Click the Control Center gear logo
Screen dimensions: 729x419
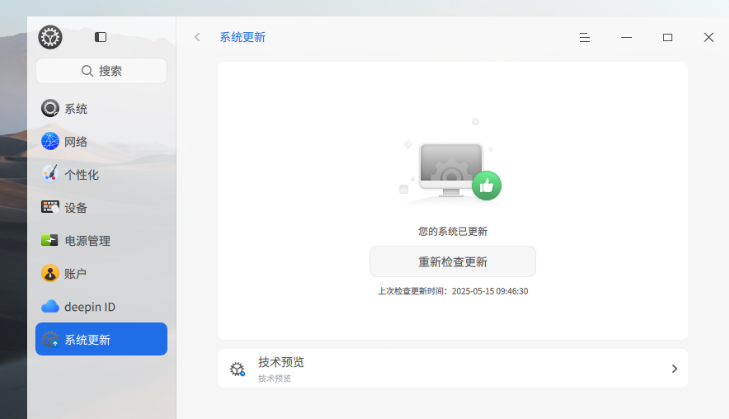pos(50,37)
